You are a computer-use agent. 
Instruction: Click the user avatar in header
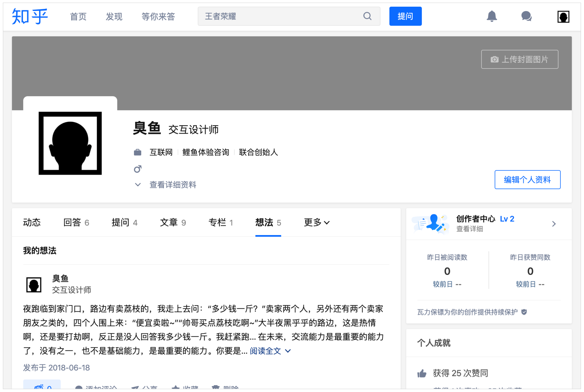[563, 17]
